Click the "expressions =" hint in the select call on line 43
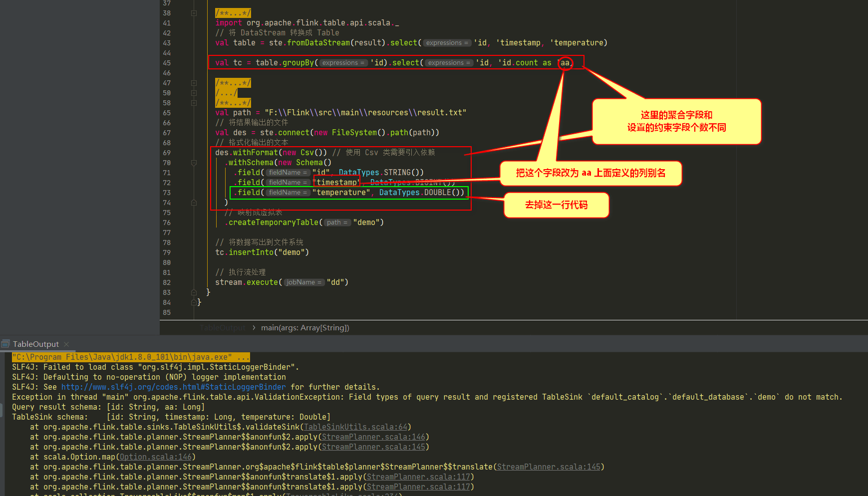Screen dimensions: 868x496 pos(447,42)
